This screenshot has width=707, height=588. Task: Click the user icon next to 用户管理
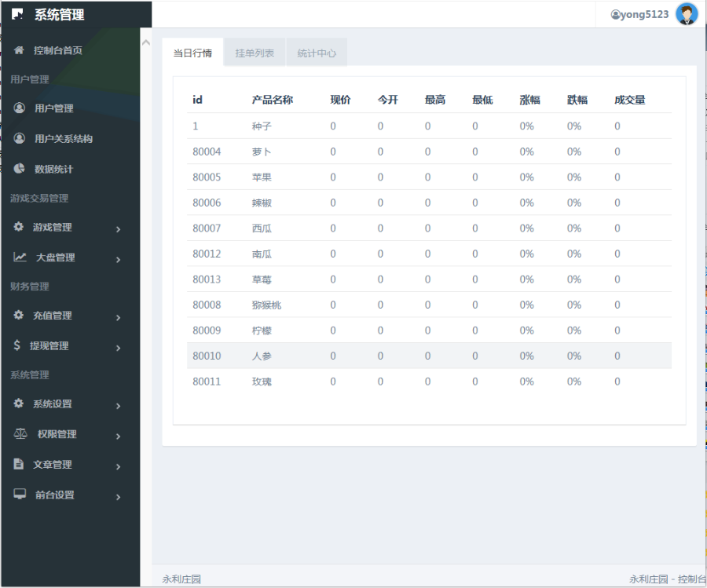[x=20, y=108]
